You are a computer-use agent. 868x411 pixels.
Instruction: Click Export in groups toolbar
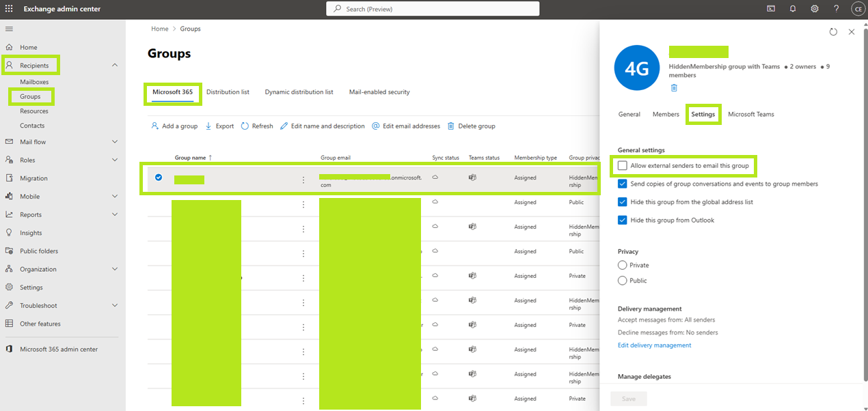(x=219, y=126)
